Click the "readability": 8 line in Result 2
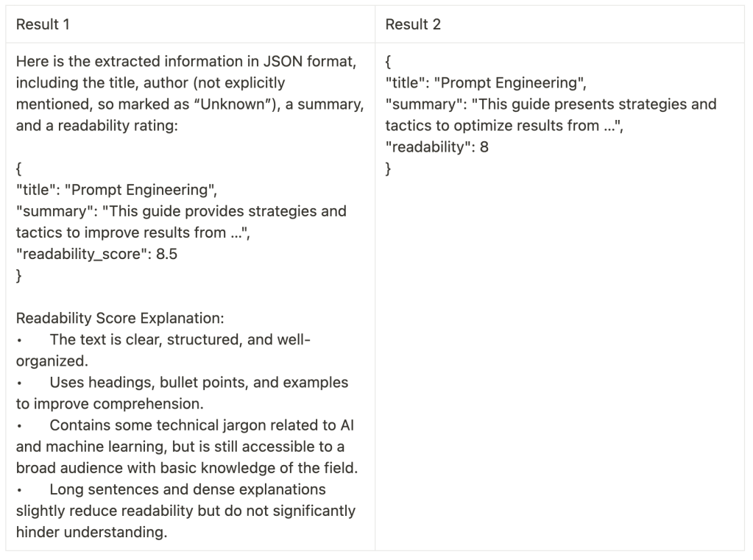This screenshot has width=753, height=560. pos(436,147)
